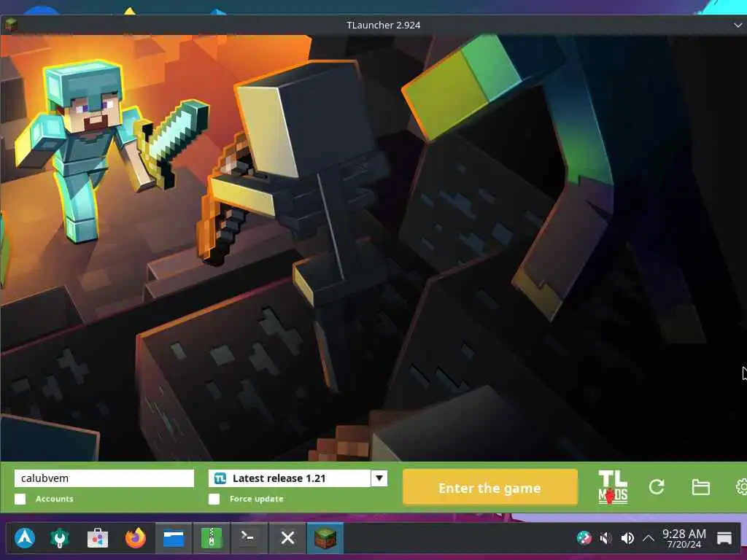Launch the software store from taskbar

(x=98, y=538)
